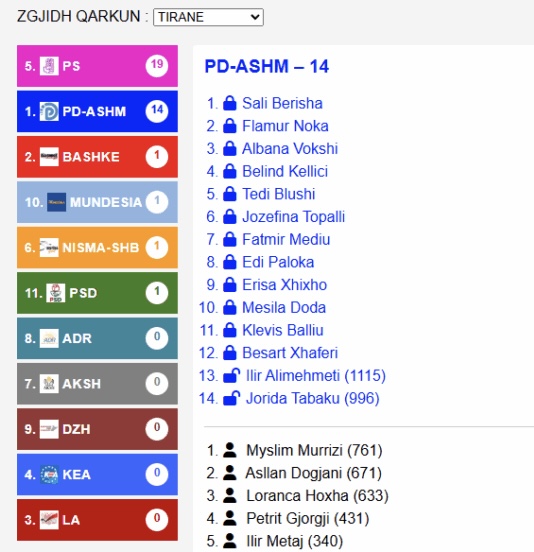Image resolution: width=534 pixels, height=552 pixels.
Task: Switch to the ADR party tab
Action: coord(97,338)
